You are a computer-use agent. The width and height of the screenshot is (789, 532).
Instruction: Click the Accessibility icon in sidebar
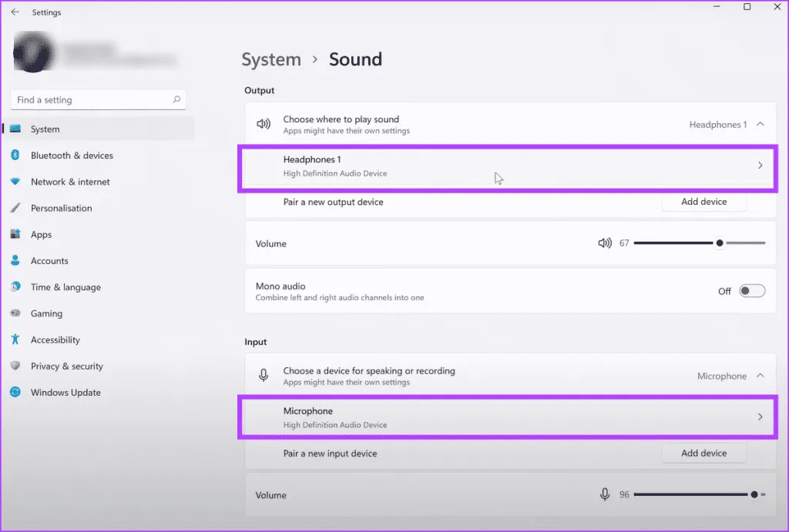(15, 340)
